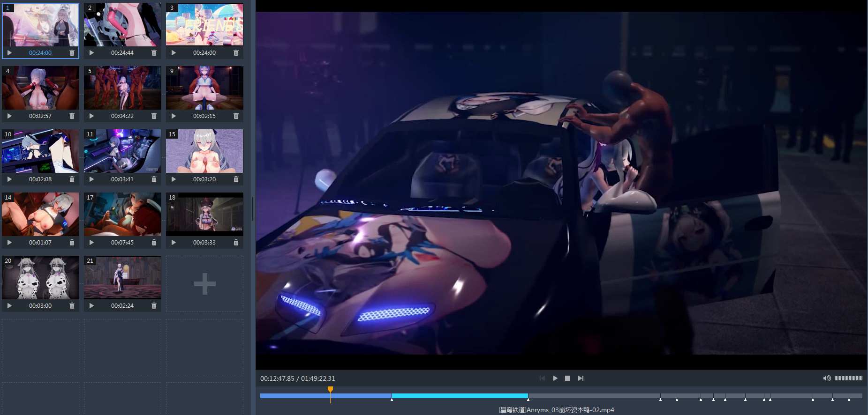Adjust the volume level slider
Screen dimensions: 868x415
(848, 378)
